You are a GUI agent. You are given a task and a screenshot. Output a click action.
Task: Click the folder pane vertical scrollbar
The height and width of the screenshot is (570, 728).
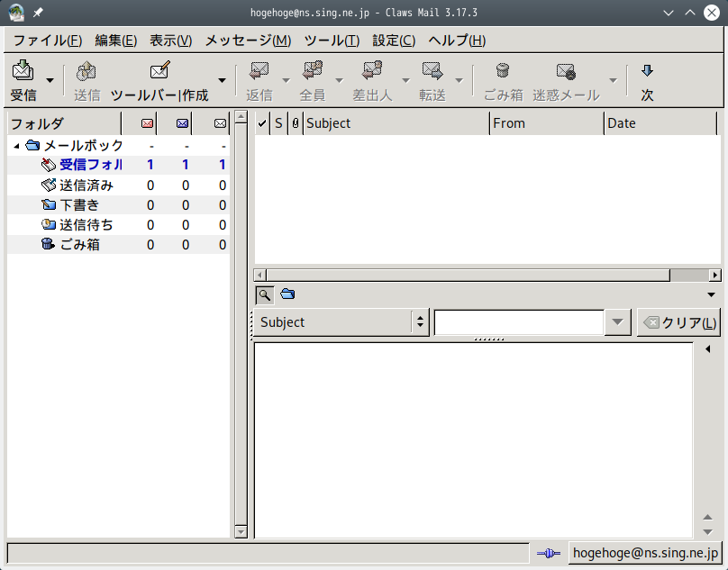(x=241, y=324)
